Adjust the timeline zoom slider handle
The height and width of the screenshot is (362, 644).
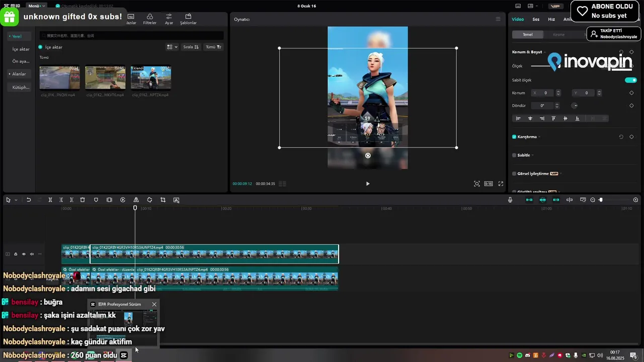(601, 200)
